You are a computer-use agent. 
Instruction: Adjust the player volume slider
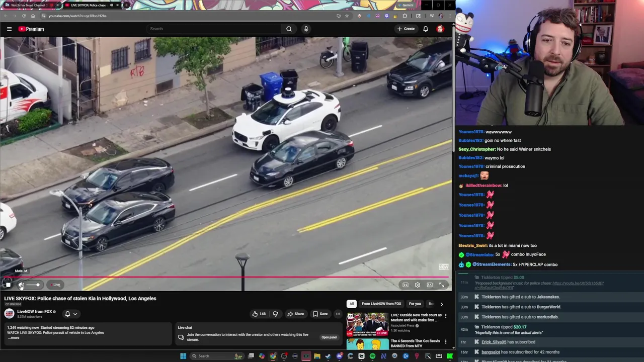click(34, 285)
